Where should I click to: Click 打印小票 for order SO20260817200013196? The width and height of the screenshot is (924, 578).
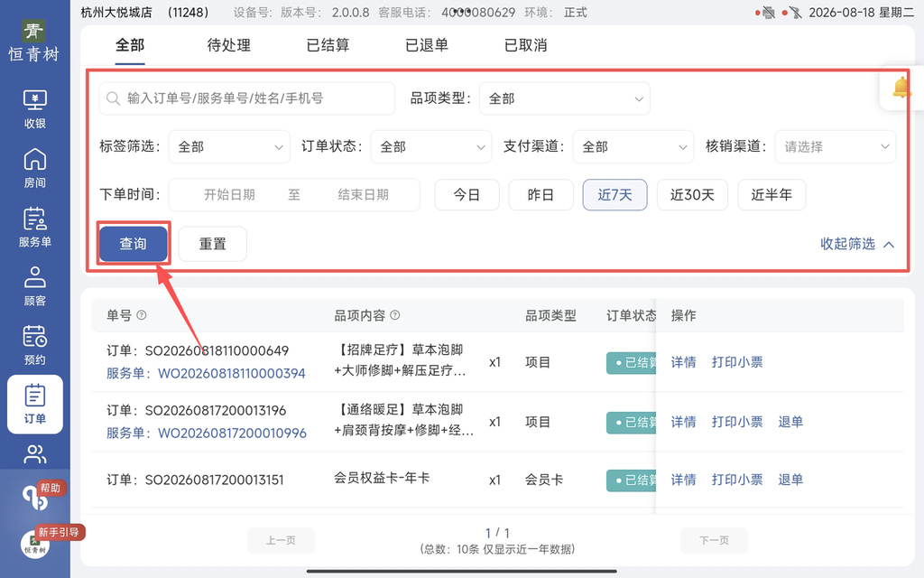click(737, 422)
